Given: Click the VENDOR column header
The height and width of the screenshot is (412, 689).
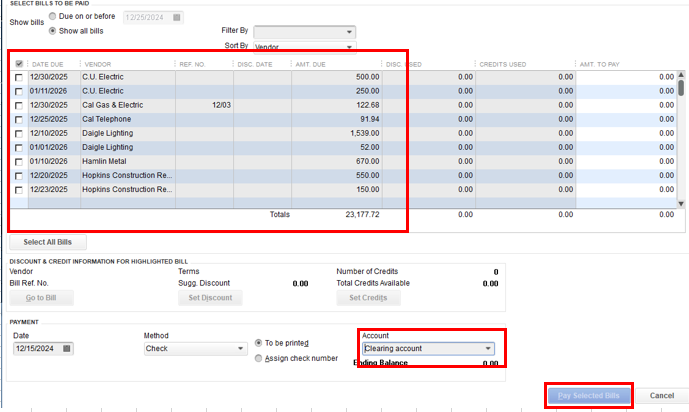Looking at the screenshot, I should coord(98,64).
